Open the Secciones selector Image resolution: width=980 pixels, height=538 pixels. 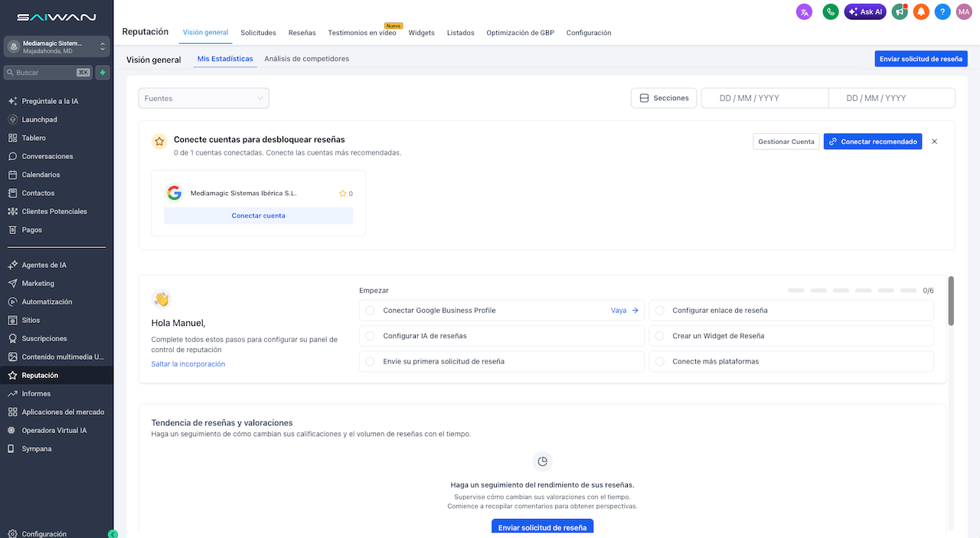[x=664, y=98]
